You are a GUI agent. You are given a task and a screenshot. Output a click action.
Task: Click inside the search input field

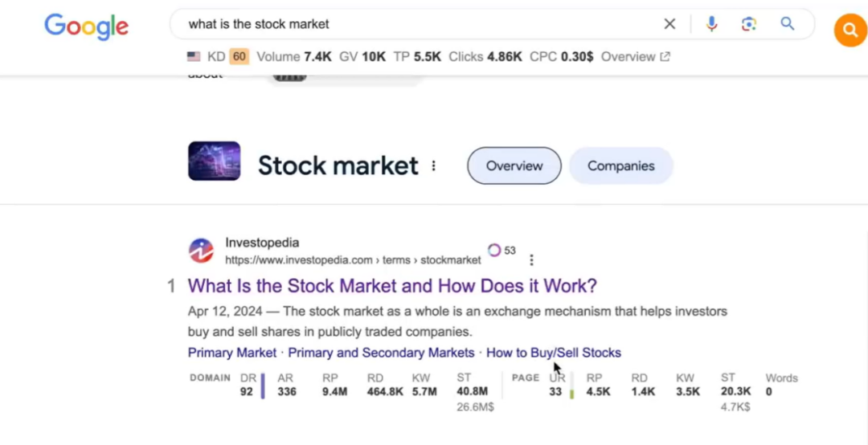coord(418,24)
